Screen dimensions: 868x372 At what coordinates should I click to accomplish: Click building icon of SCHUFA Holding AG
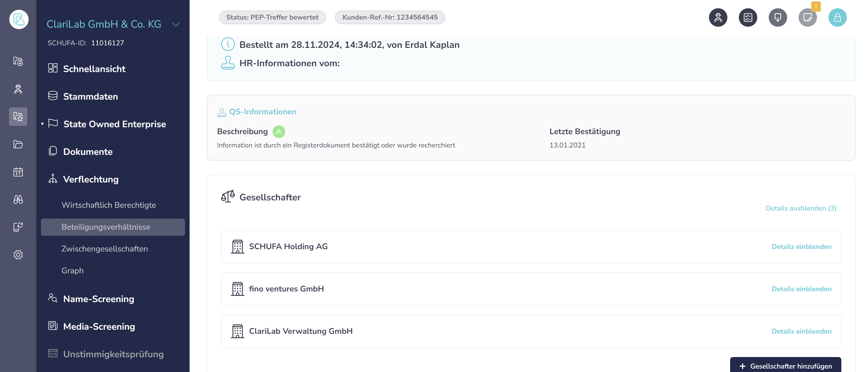[238, 247]
